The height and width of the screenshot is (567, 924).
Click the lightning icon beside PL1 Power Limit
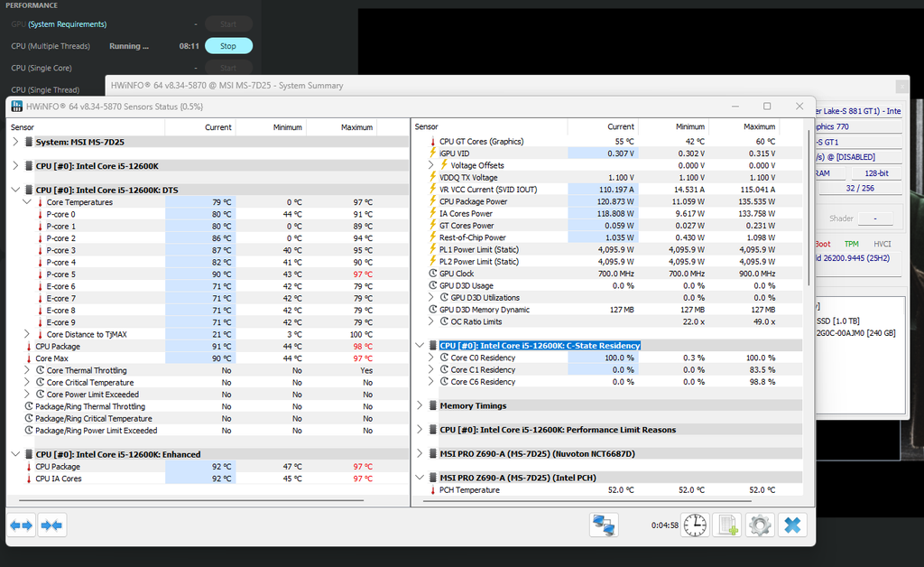433,249
